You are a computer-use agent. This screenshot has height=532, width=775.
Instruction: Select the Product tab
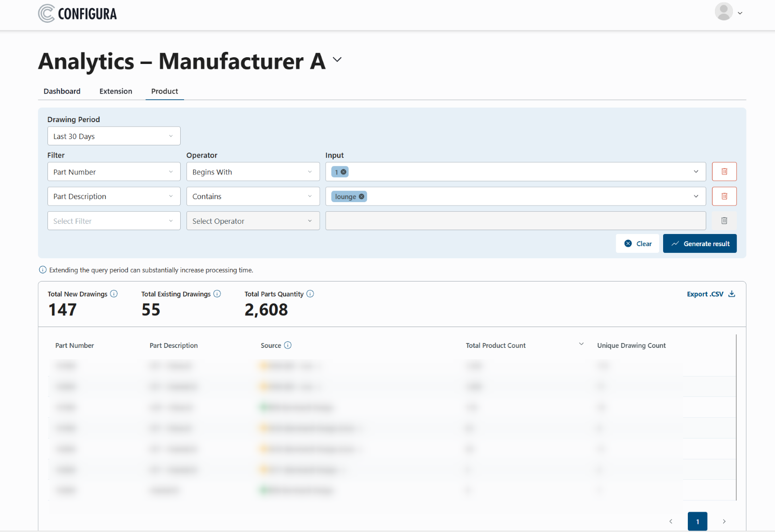(x=165, y=91)
